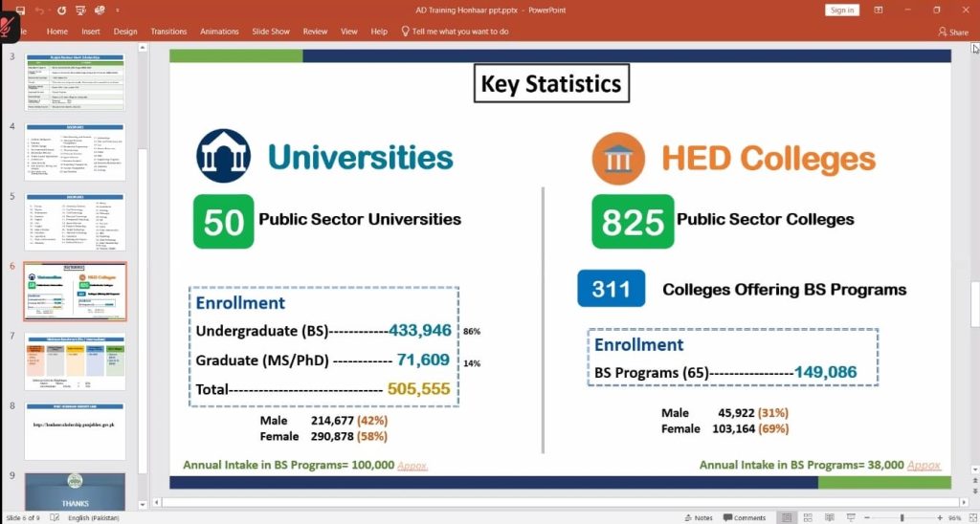Click the 505,555 total enrollment value
This screenshot has height=524, width=980.
pos(419,389)
